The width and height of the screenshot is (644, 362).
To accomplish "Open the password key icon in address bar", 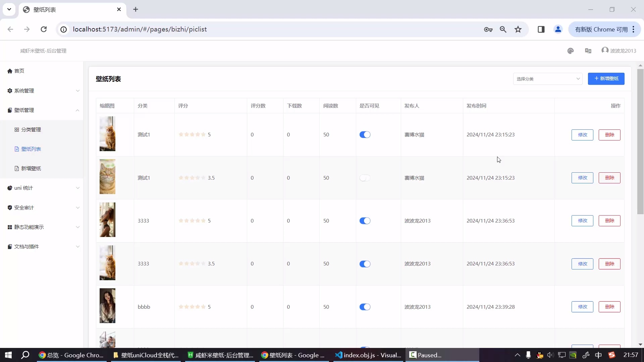I will tap(488, 29).
